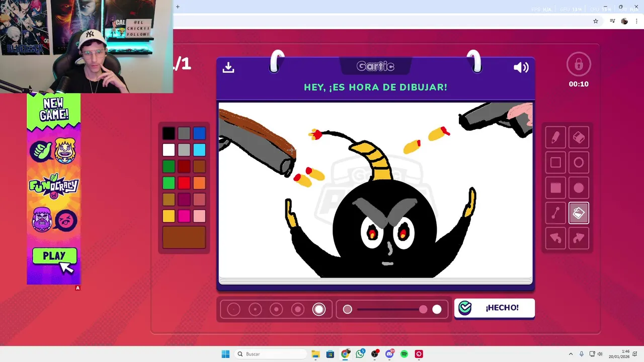
Task: Pick the brown swatch in the third row
Action: pyautogui.click(x=199, y=166)
